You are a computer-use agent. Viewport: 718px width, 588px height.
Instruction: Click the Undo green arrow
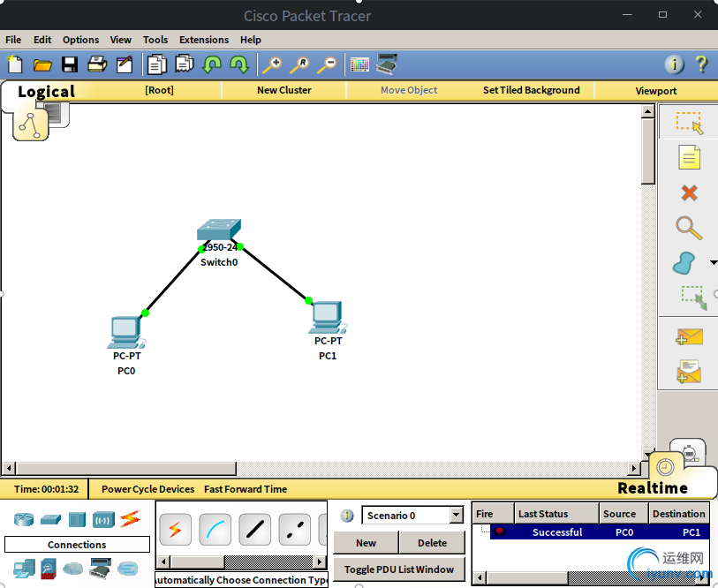click(x=212, y=64)
